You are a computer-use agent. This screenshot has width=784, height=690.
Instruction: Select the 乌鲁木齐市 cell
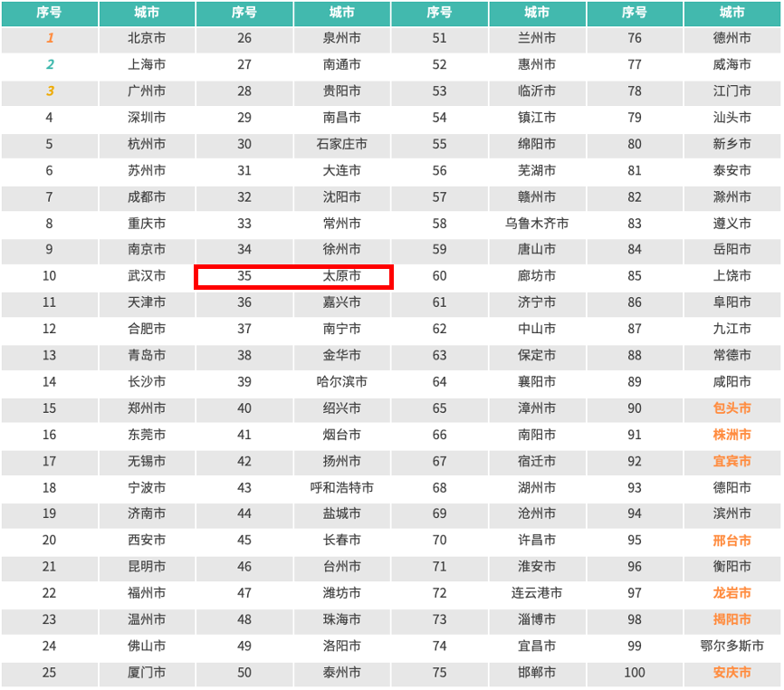[537, 224]
